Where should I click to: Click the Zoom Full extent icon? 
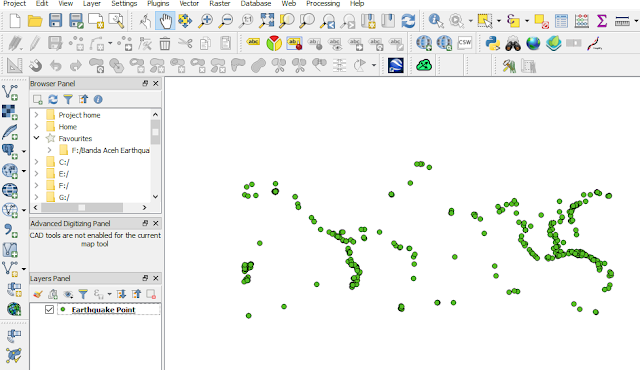coord(267,21)
